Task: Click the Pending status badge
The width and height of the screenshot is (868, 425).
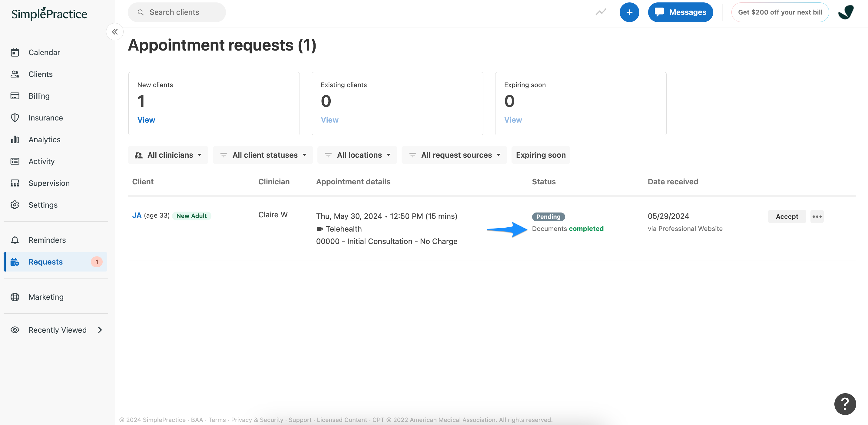Action: click(548, 217)
